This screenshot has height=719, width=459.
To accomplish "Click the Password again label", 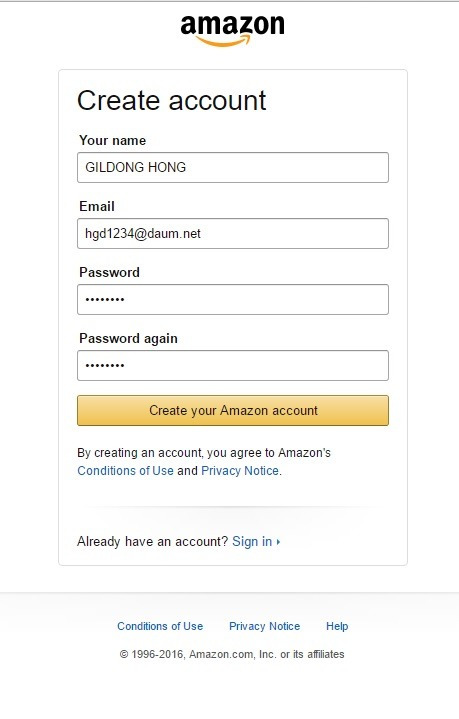I will 128,338.
